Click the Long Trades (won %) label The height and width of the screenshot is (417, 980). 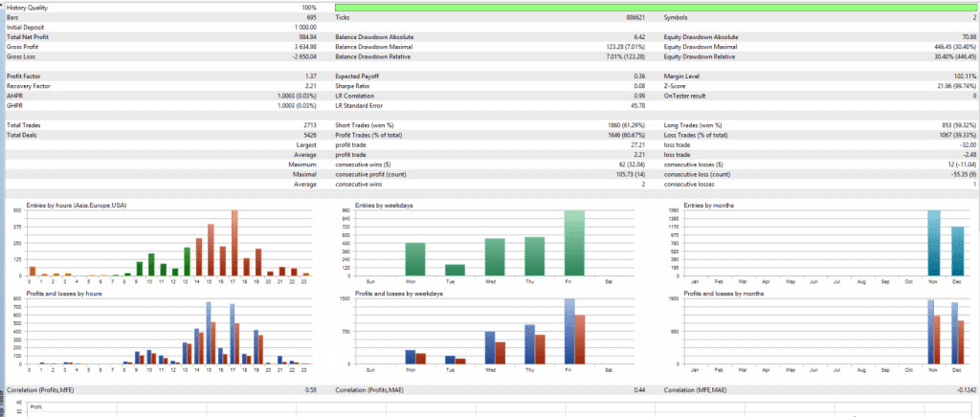click(x=699, y=125)
